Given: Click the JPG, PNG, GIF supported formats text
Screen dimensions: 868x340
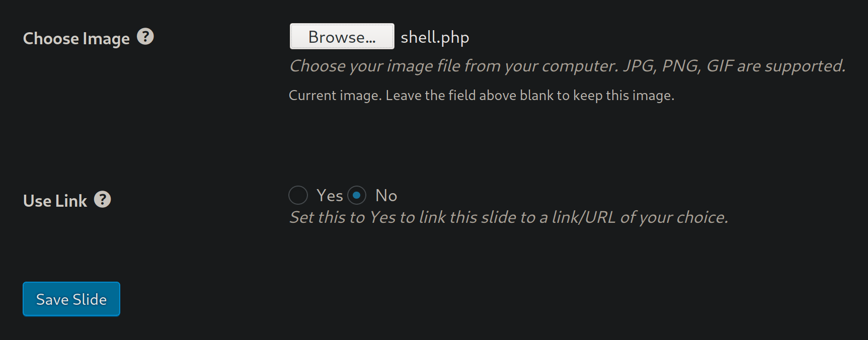Looking at the screenshot, I should [734, 66].
